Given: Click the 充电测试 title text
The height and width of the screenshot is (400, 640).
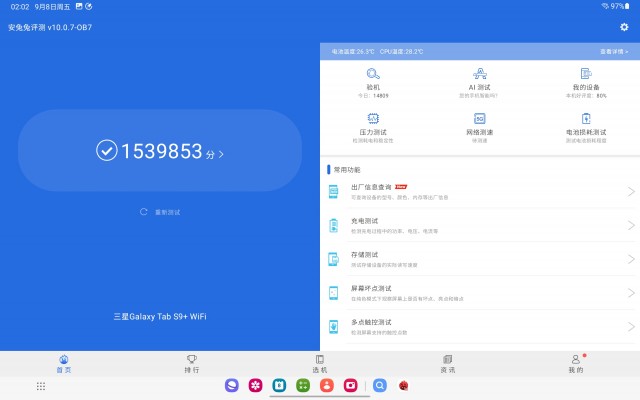Looking at the screenshot, I should (364, 221).
